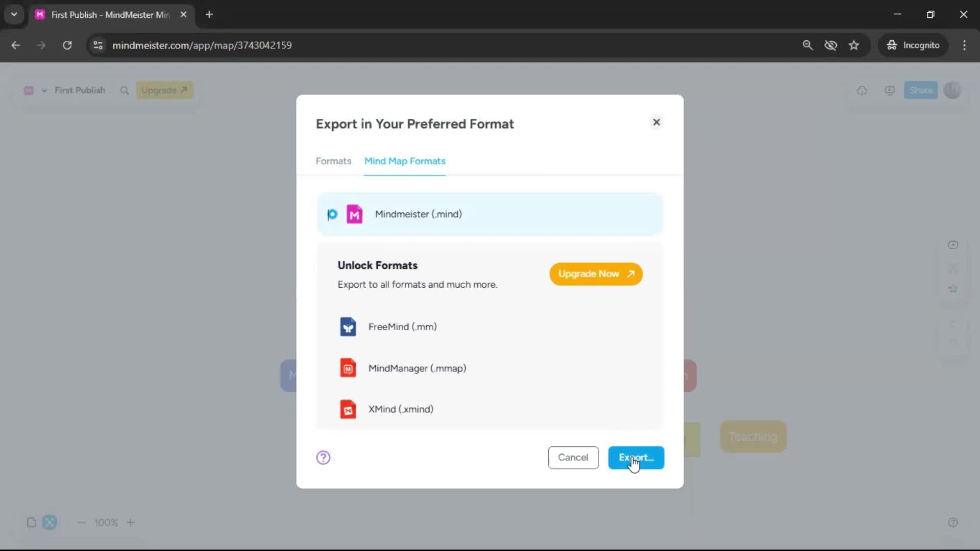Choose FreeMind (.mm) format text
The height and width of the screenshot is (551, 980).
(403, 327)
